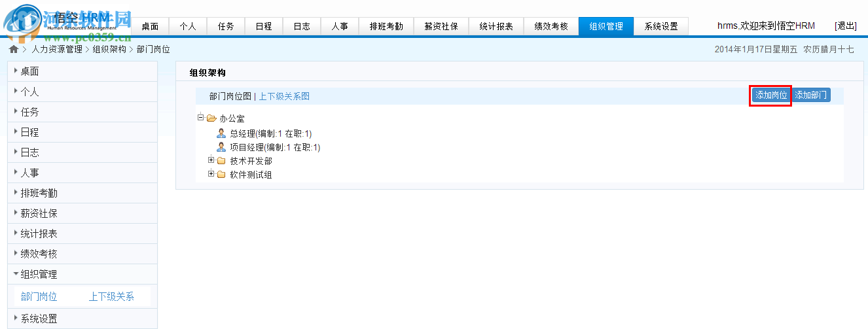The width and height of the screenshot is (868, 329).
Task: Click the 组织架构 panel heading
Action: (x=208, y=73)
